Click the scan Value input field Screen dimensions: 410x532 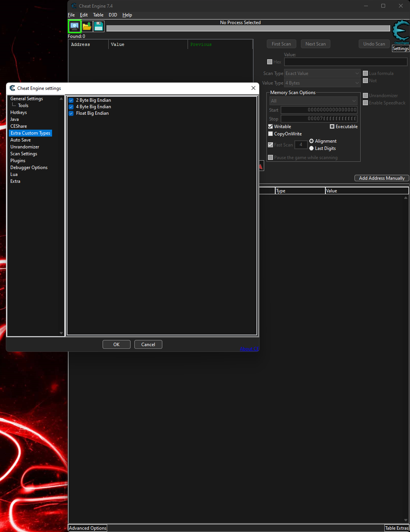pyautogui.click(x=346, y=62)
